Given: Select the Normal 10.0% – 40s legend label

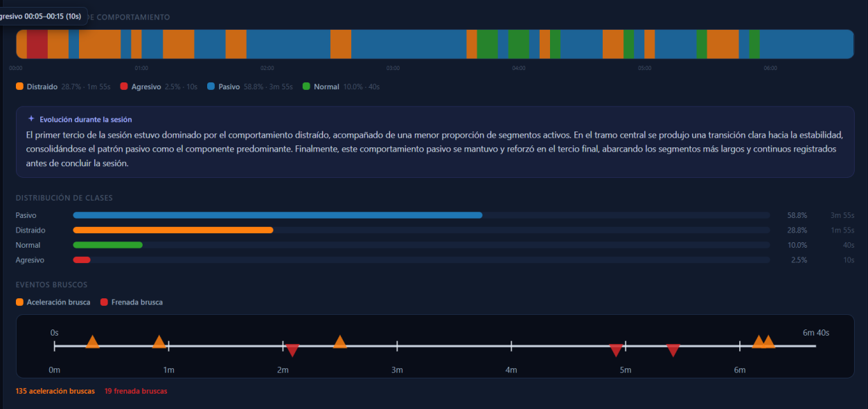Looking at the screenshot, I should tap(346, 87).
